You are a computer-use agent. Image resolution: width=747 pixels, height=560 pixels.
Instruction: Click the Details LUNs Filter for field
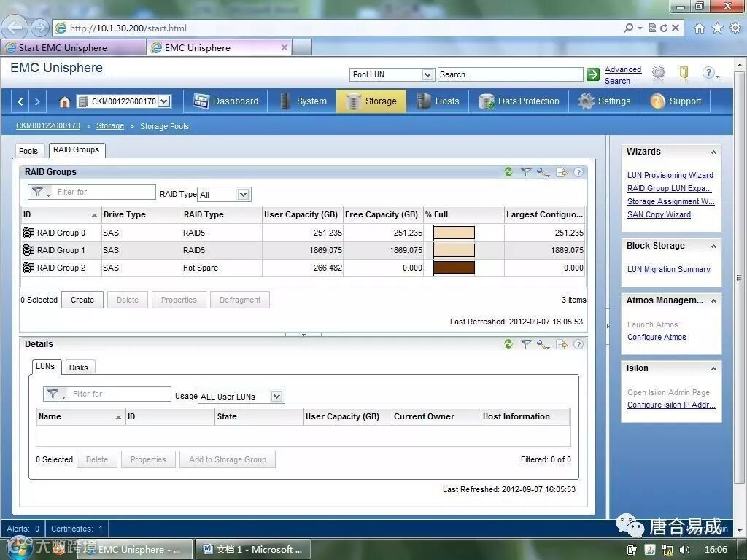(120, 394)
